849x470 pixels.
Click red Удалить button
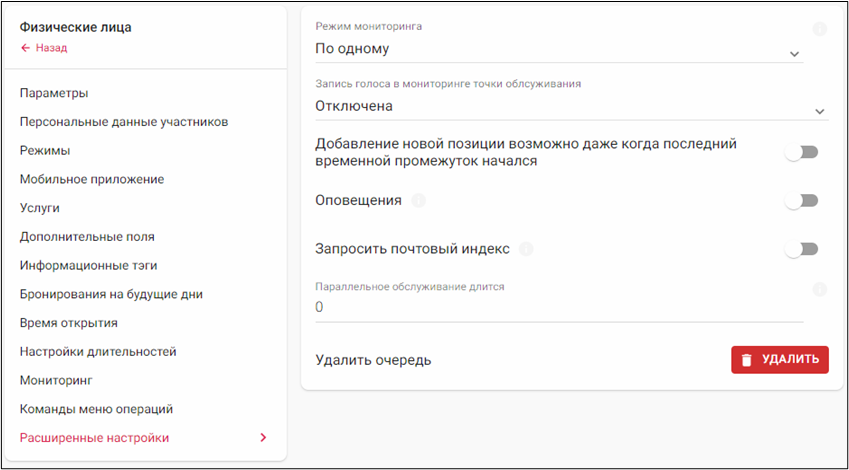pos(779,359)
